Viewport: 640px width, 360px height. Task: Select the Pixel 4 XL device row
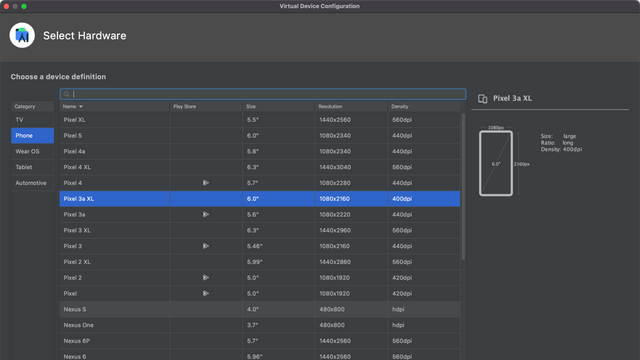[x=260, y=167]
